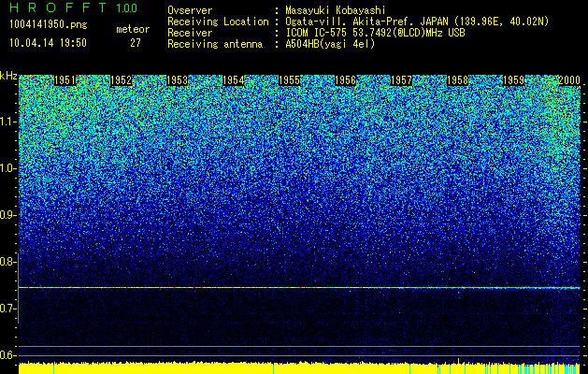588x374 pixels.
Task: Click the 1951 time marker label
Action: click(x=65, y=80)
